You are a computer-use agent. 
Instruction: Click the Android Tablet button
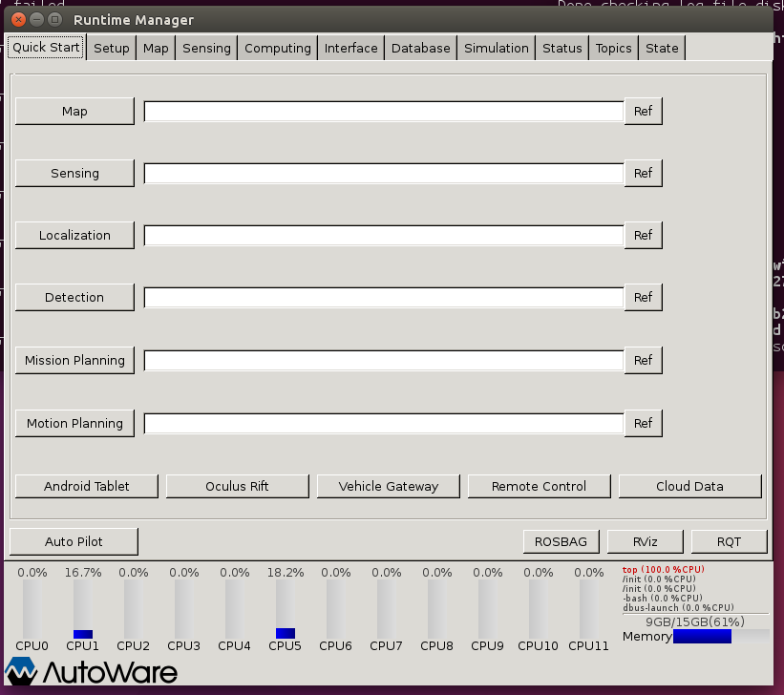(87, 486)
